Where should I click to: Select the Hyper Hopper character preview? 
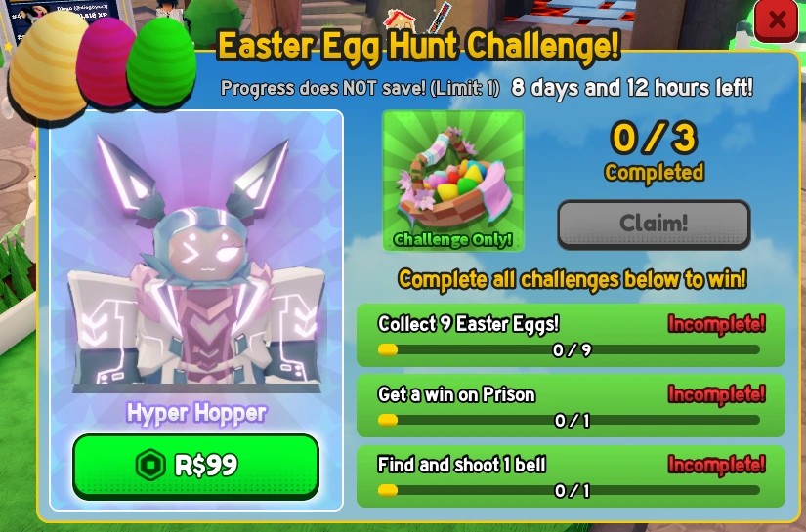[196, 260]
